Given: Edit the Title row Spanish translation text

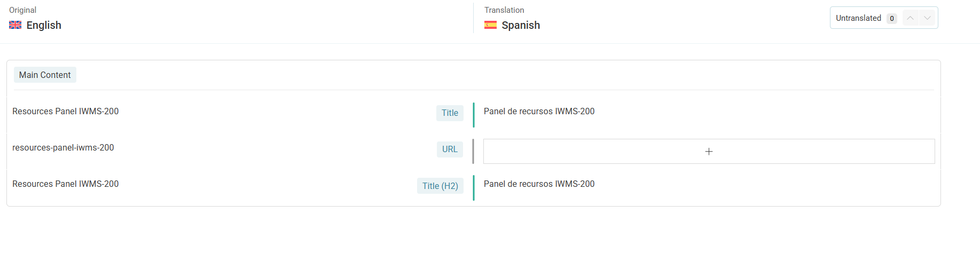Looking at the screenshot, I should pyautogui.click(x=539, y=112).
